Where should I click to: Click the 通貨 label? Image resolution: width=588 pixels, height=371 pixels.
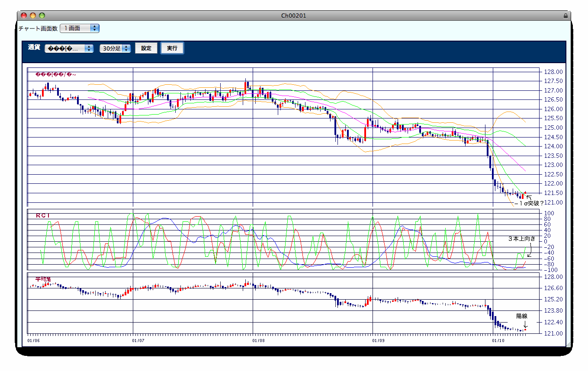[34, 48]
